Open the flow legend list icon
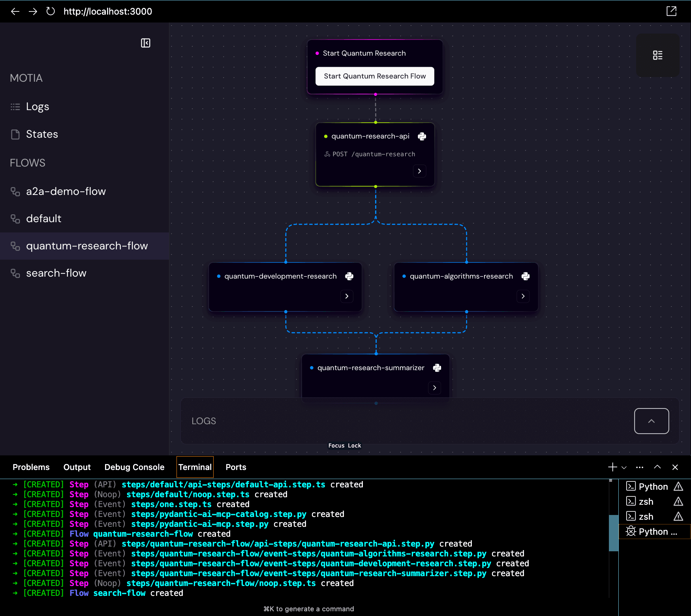 pyautogui.click(x=657, y=55)
